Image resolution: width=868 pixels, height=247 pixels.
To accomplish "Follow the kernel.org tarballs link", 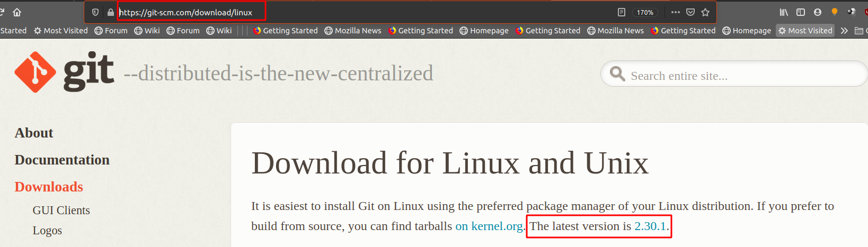I will coord(489,226).
